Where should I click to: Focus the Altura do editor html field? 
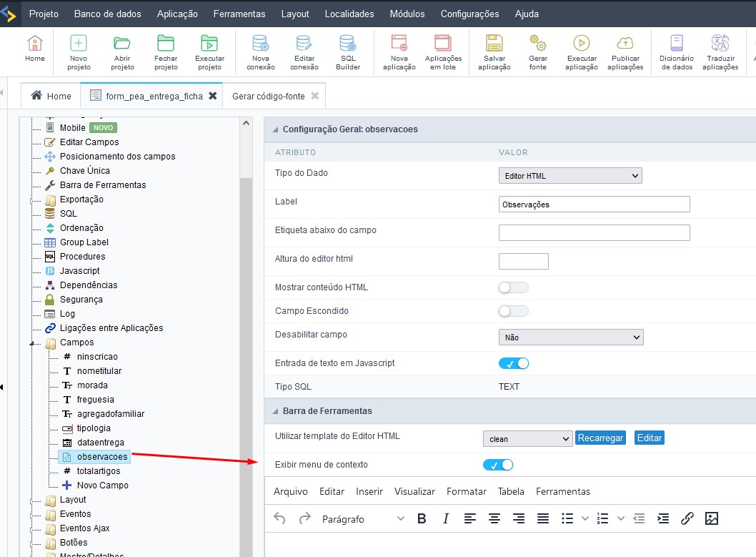(524, 262)
